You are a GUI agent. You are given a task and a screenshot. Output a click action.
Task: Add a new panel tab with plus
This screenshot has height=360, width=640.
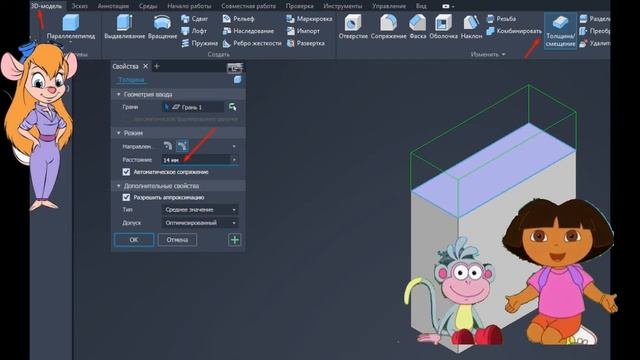coord(157,66)
